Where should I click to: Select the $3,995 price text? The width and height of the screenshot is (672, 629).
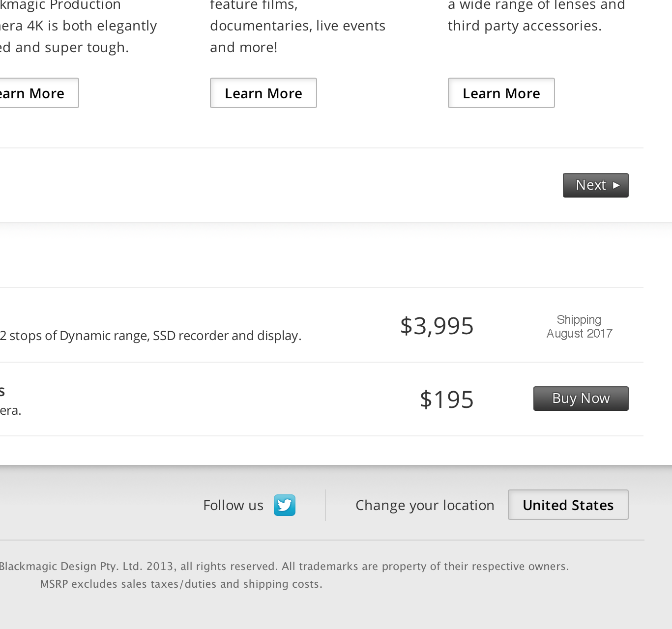437,325
